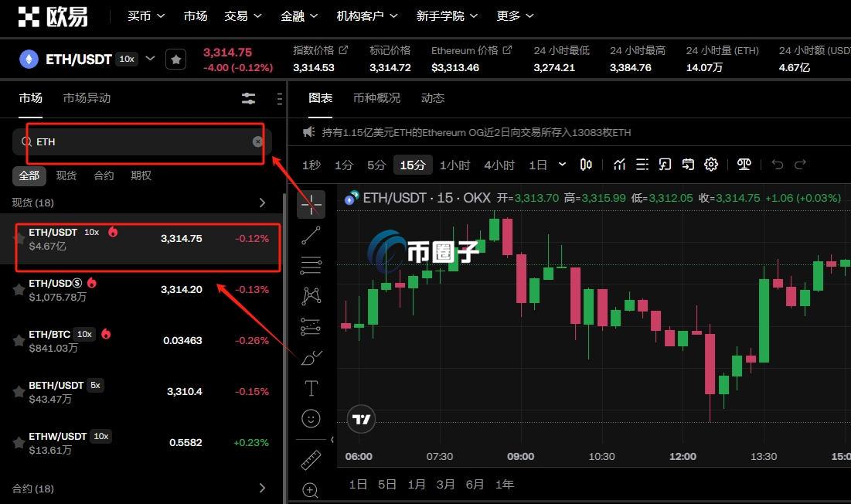This screenshot has height=504, width=851.
Task: Select the brush drawing tool
Action: tap(311, 357)
